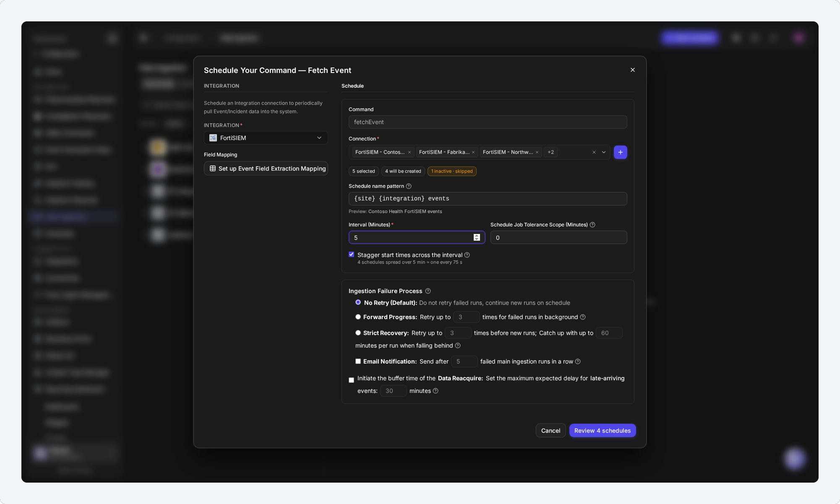This screenshot has height=504, width=840.
Task: Open the Connection dropdown chevron
Action: pyautogui.click(x=604, y=152)
